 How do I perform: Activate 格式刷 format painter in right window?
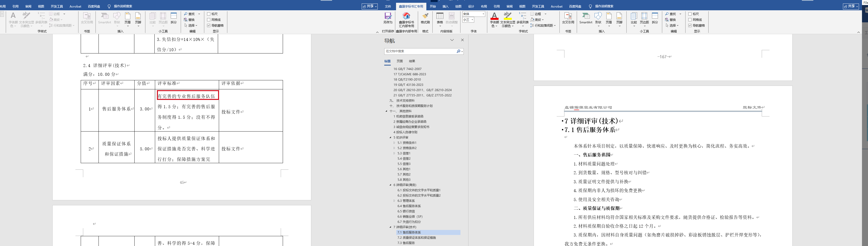(x=425, y=18)
